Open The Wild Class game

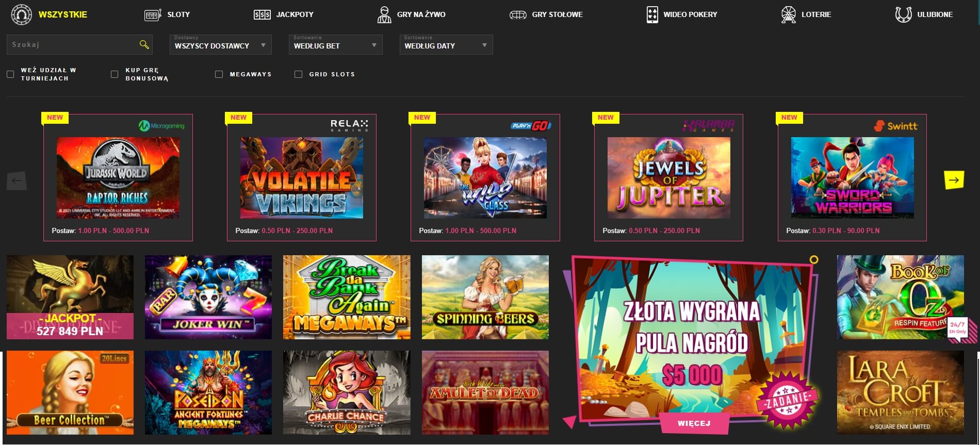pyautogui.click(x=485, y=177)
